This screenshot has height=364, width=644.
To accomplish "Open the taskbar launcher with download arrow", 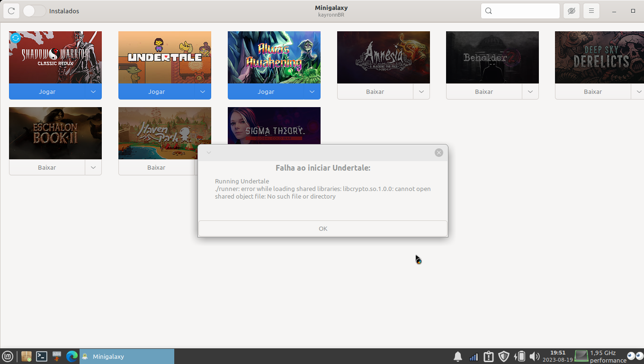I will [57, 356].
